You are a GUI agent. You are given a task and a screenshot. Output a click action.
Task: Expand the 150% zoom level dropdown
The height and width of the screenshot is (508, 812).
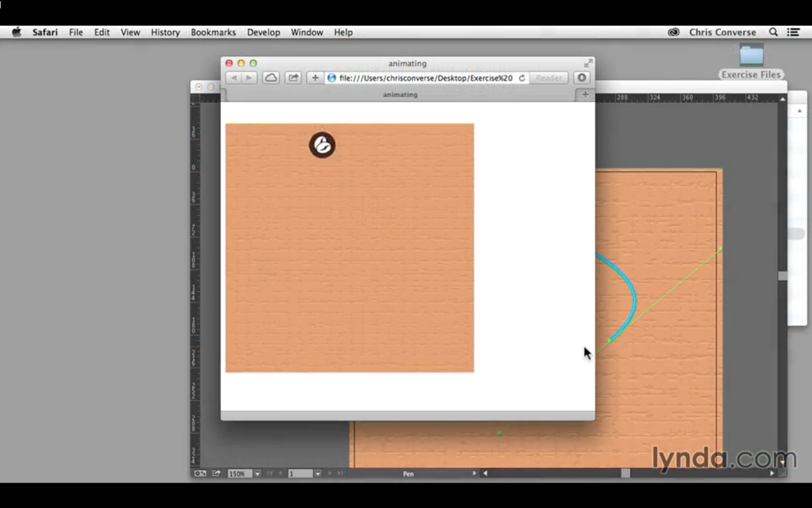(257, 474)
